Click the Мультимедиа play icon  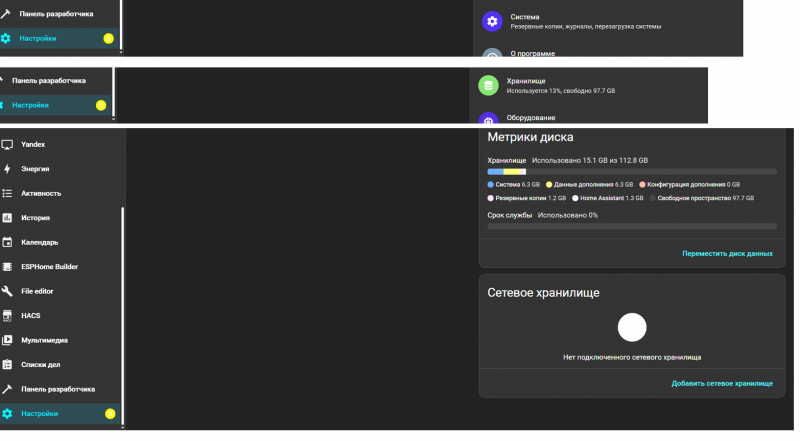7,340
